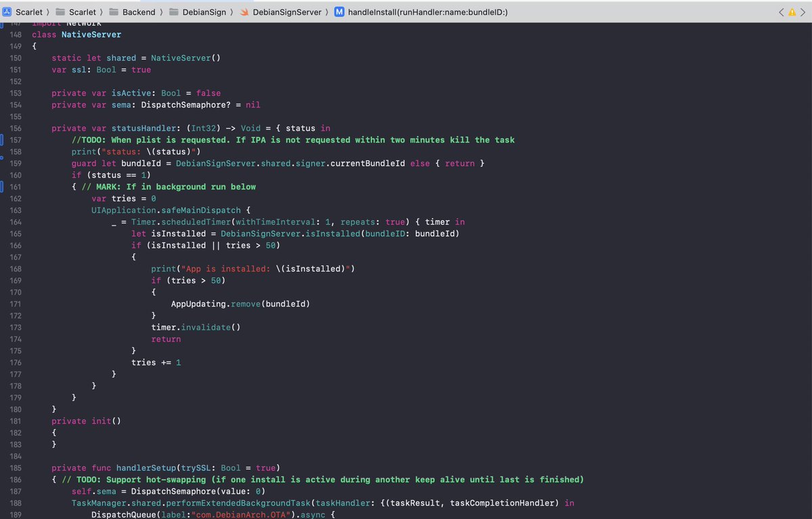Screen dimensions: 812x519
Task: Jump to the next issue arrow
Action: point(803,12)
